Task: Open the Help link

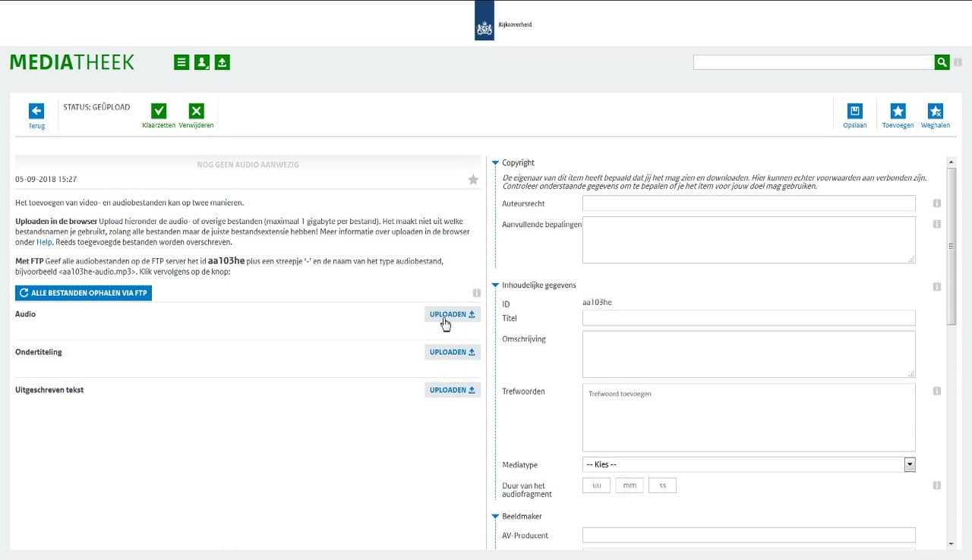Action: pyautogui.click(x=44, y=243)
